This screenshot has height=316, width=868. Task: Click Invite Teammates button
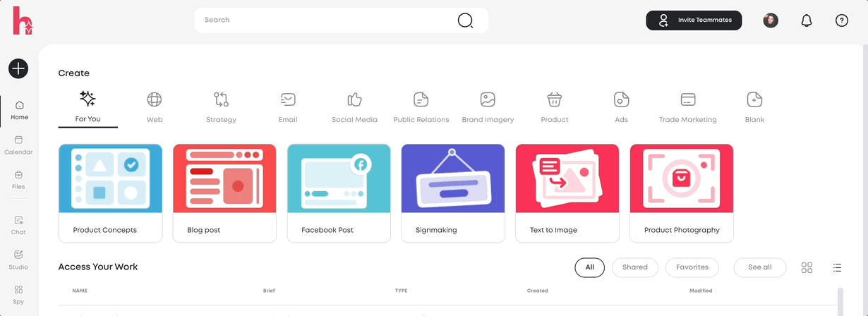(694, 20)
